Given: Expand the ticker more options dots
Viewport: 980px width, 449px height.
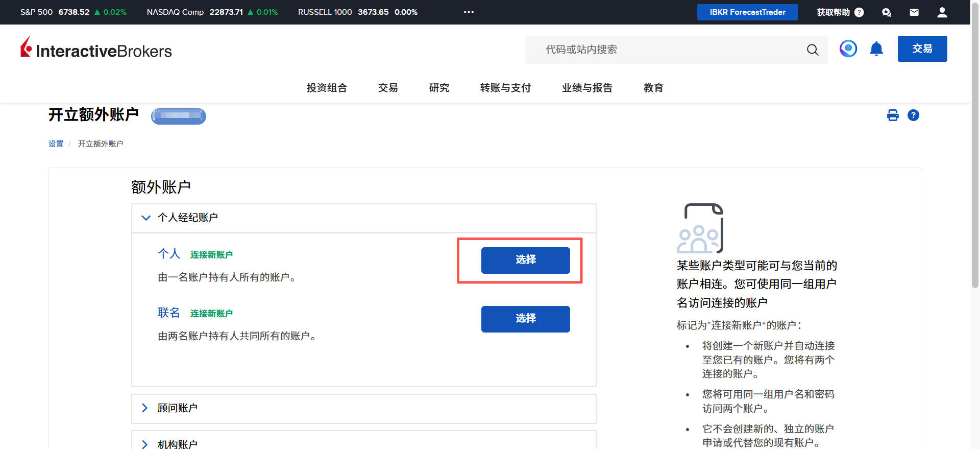Looking at the screenshot, I should click(x=469, y=12).
